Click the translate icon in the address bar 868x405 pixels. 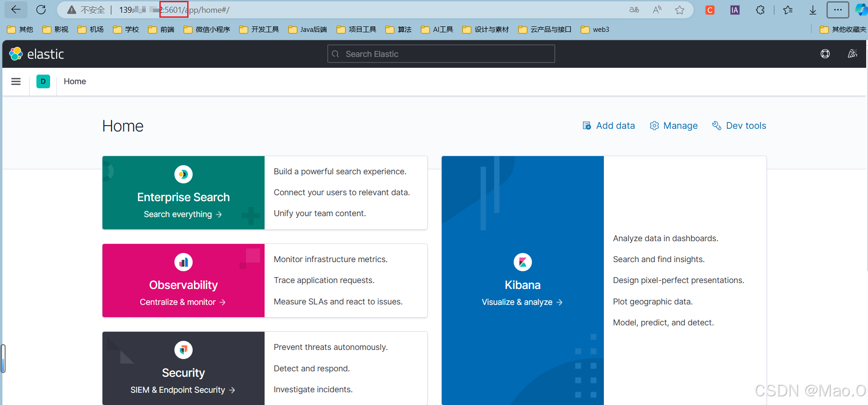pyautogui.click(x=634, y=10)
